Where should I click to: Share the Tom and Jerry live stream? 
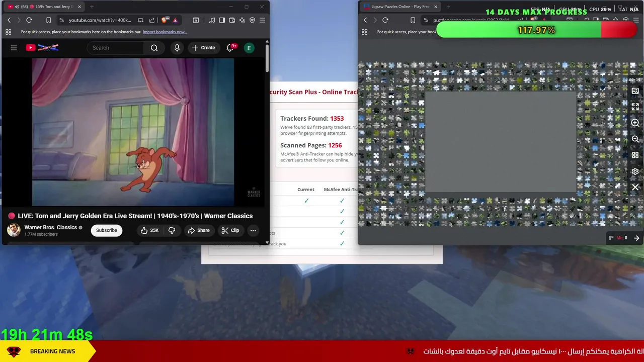coord(198,230)
